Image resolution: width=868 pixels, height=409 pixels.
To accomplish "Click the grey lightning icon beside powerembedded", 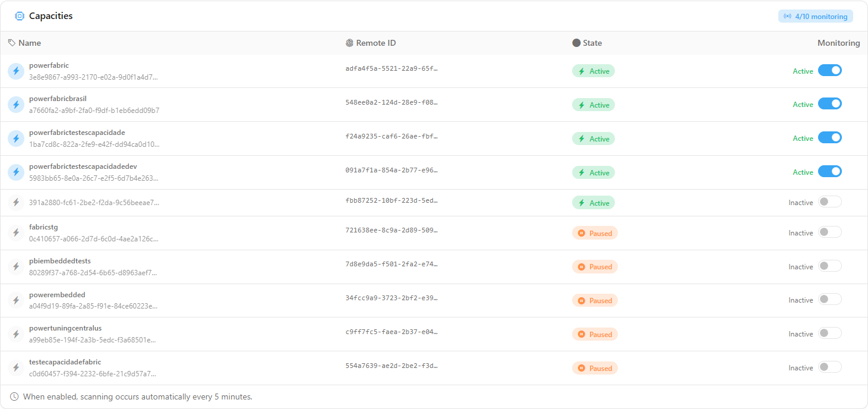I will click(x=16, y=301).
